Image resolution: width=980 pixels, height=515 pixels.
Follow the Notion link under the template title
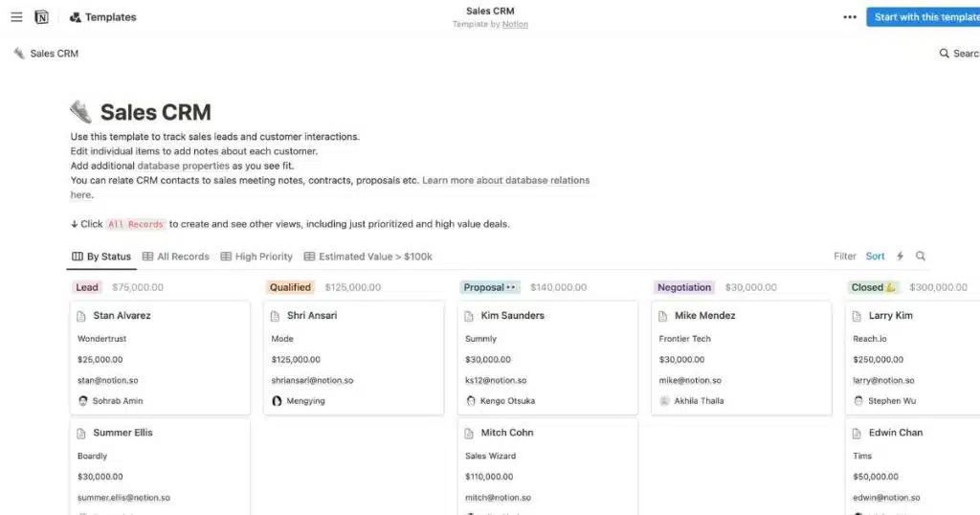tap(515, 24)
